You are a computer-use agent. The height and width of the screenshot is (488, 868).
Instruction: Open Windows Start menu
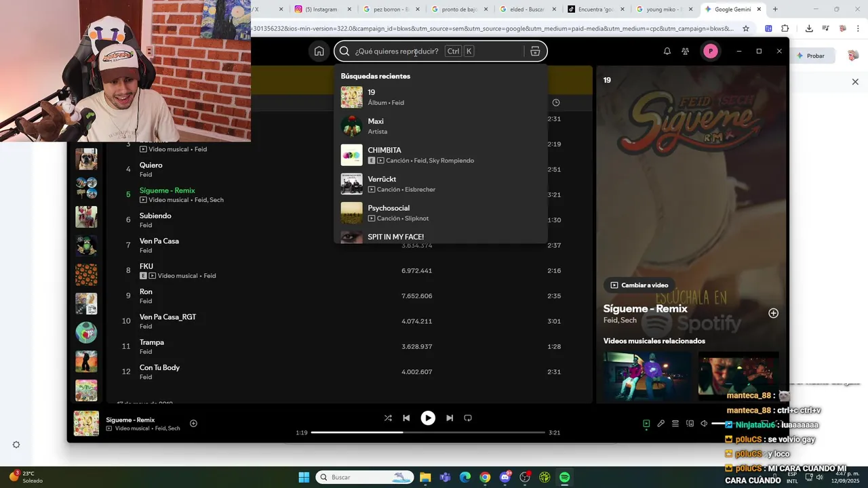click(304, 477)
